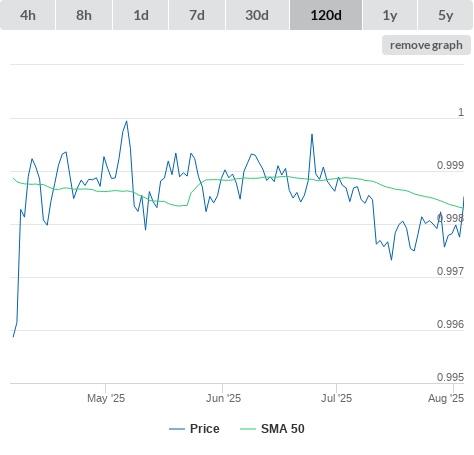Click the 0.997 y-axis label

450,271
